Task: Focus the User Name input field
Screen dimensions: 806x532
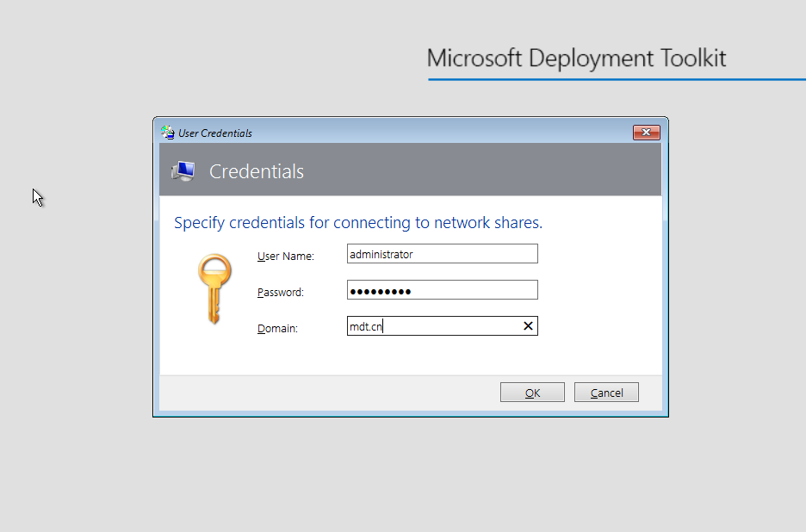Action: (x=442, y=254)
